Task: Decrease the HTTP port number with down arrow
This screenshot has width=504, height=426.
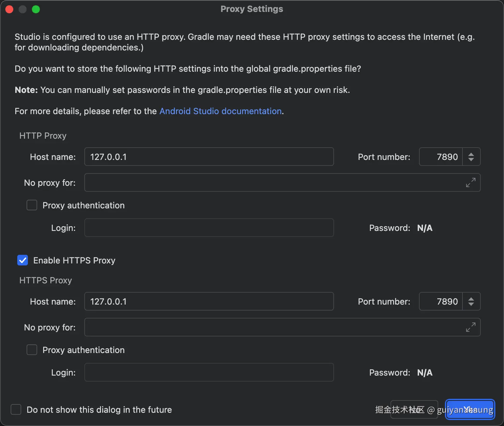Action: pyautogui.click(x=471, y=160)
